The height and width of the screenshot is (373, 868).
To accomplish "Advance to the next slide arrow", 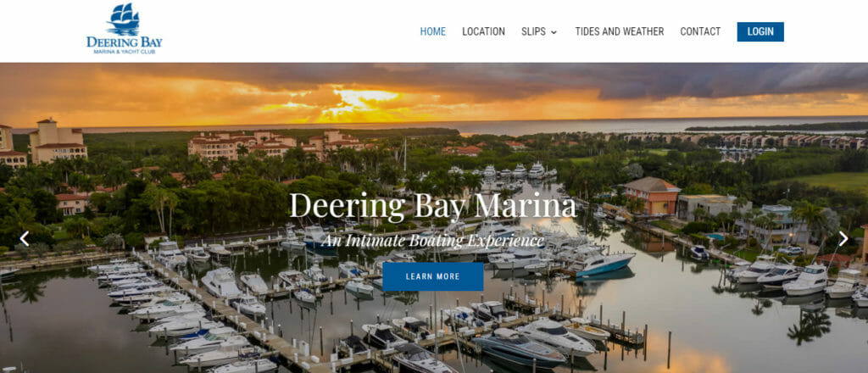I will point(843,238).
